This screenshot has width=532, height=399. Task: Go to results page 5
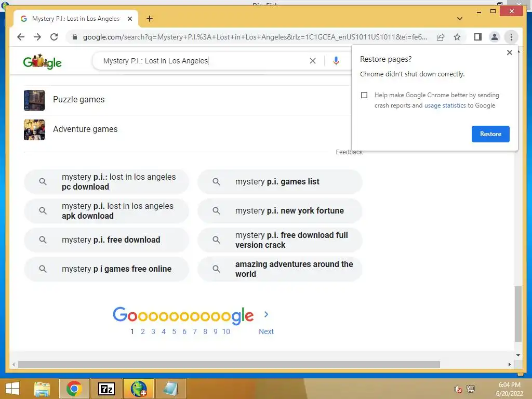point(174,331)
